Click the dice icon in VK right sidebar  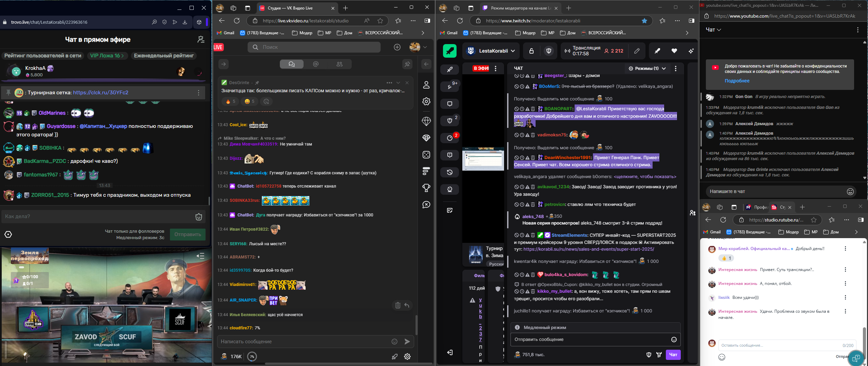(x=426, y=155)
